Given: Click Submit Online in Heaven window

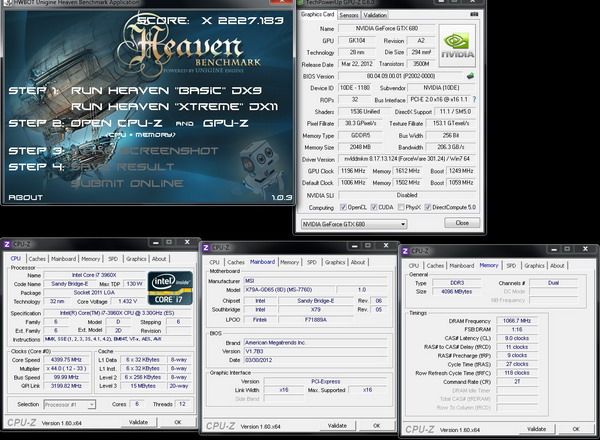Looking at the screenshot, I should point(127,183).
